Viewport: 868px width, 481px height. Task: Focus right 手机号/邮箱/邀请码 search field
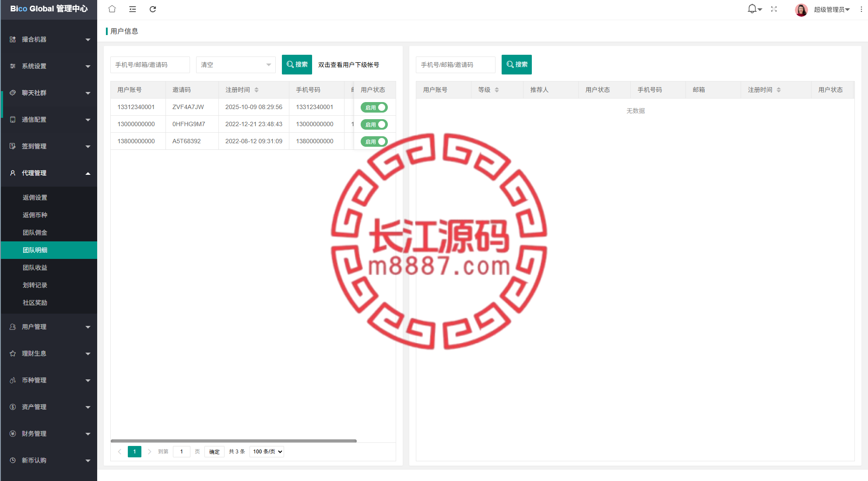click(x=456, y=65)
